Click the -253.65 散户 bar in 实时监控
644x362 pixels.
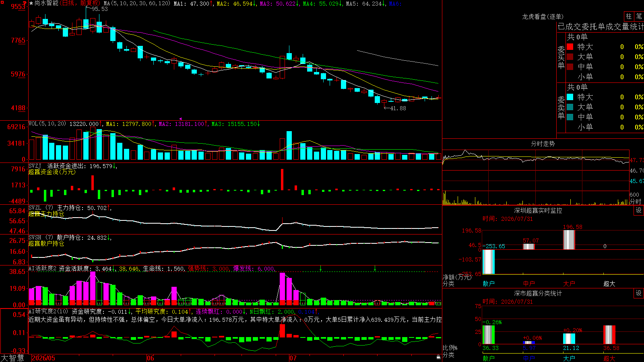tap(489, 262)
